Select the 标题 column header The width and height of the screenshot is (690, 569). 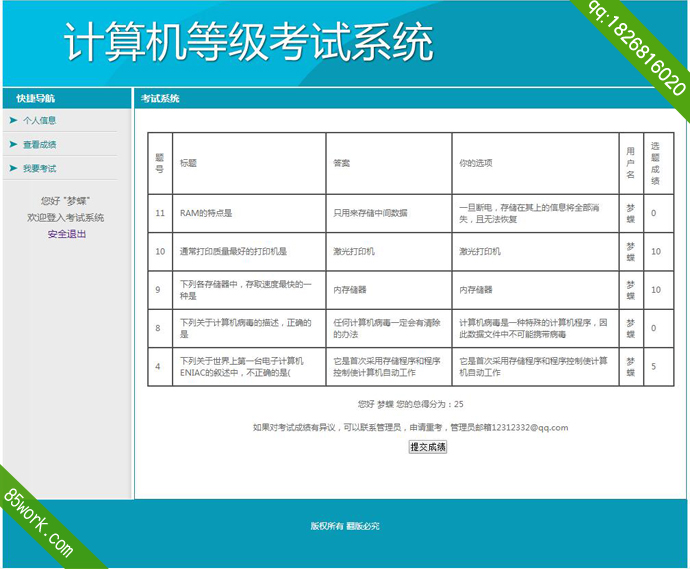pyautogui.click(x=188, y=163)
